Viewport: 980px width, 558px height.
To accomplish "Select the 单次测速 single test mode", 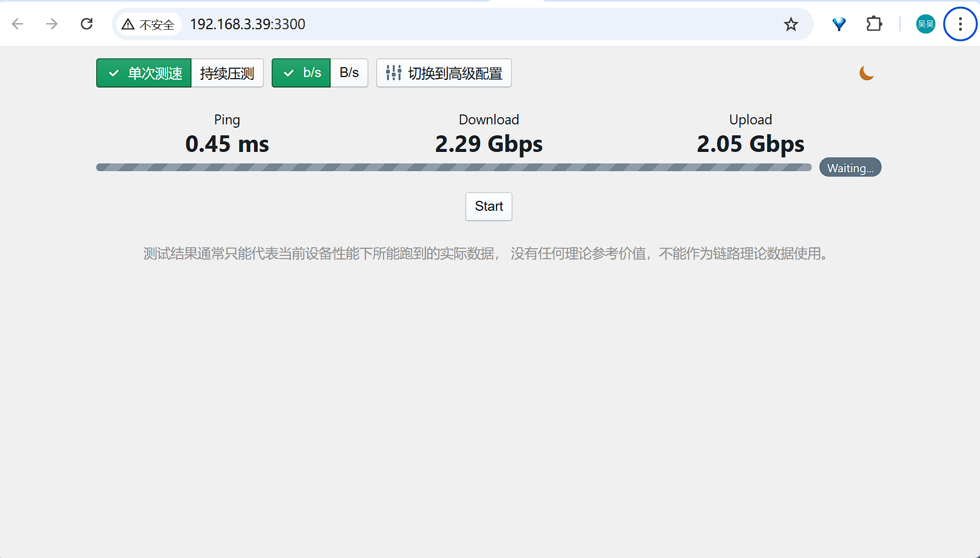I will click(x=144, y=73).
